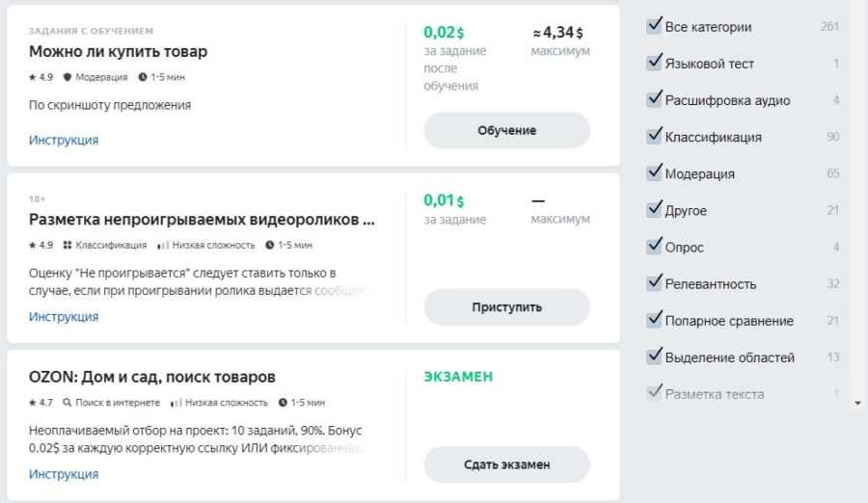Screen dimensions: 868x503
Task: Disable the "Расшифровка аудио" filter checkbox
Action: (654, 99)
